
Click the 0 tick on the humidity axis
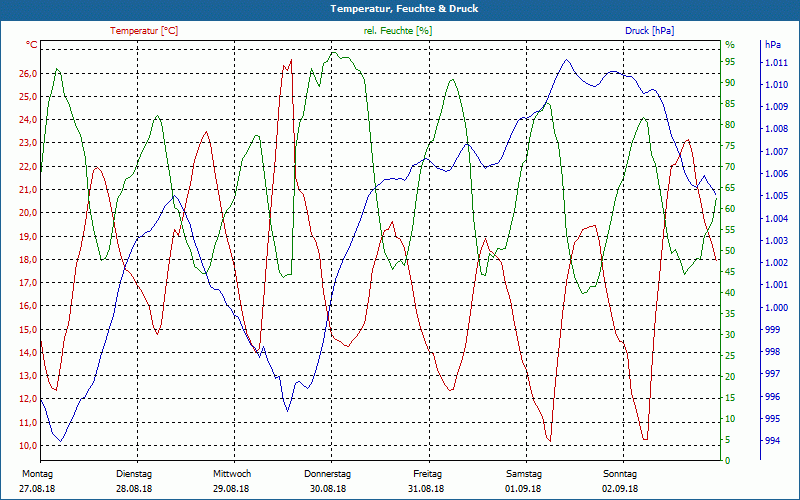coord(728,460)
